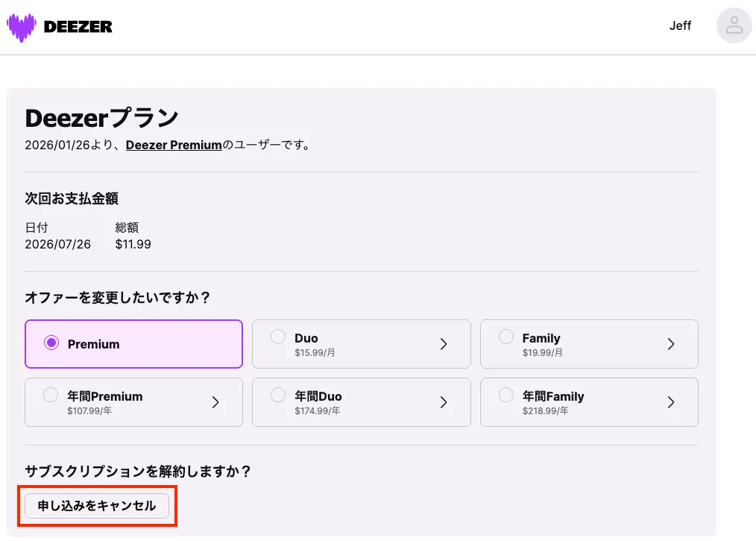The width and height of the screenshot is (756, 541).
Task: Click the next payment date 2026/07/26
Action: [x=58, y=244]
